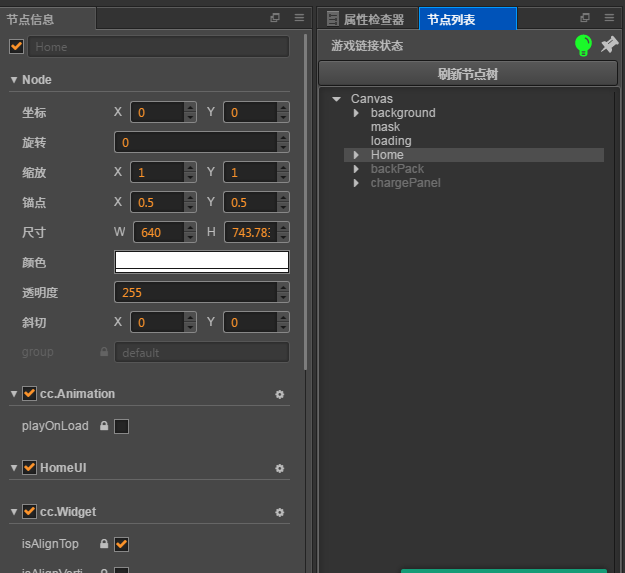This screenshot has width=625, height=573.
Task: Increase 旋转 value with stepper up arrow
Action: tap(283, 137)
